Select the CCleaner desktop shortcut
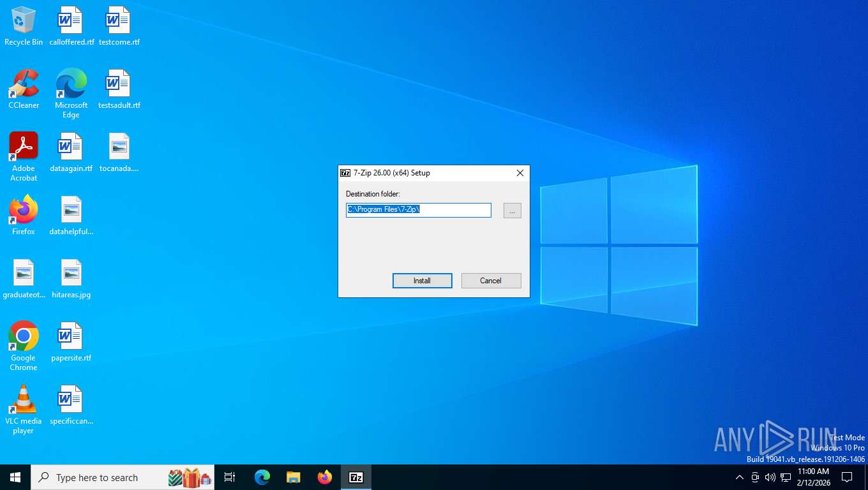The height and width of the screenshot is (490, 868). coord(24,89)
